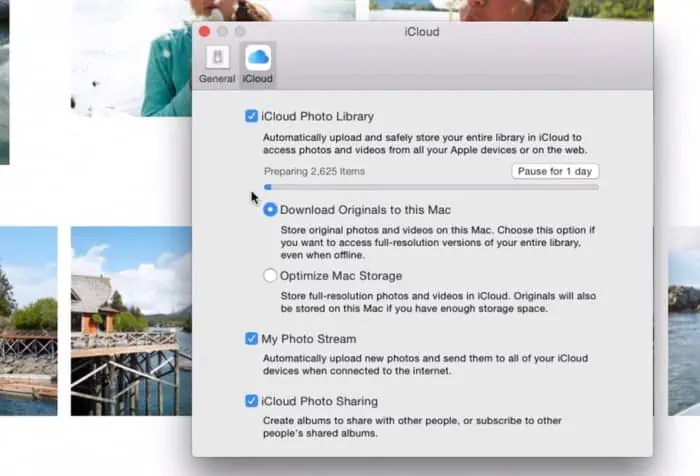The width and height of the screenshot is (700, 476).
Task: Disable the My Photo Stream checkbox
Action: (x=251, y=338)
